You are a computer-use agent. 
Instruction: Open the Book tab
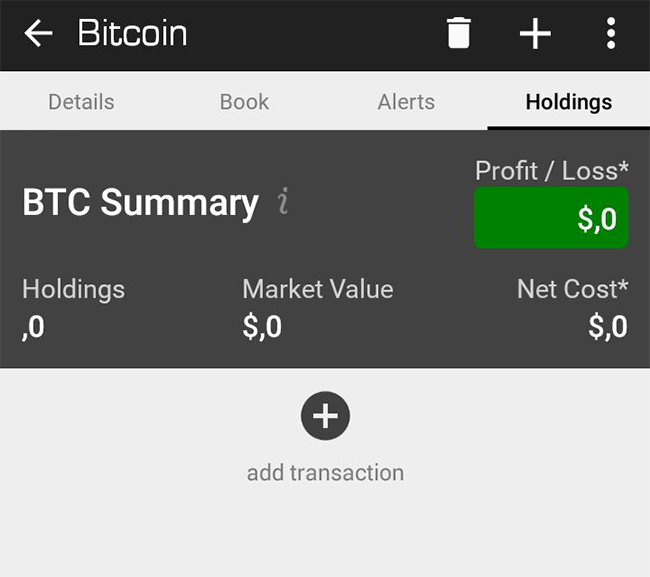pyautogui.click(x=244, y=102)
